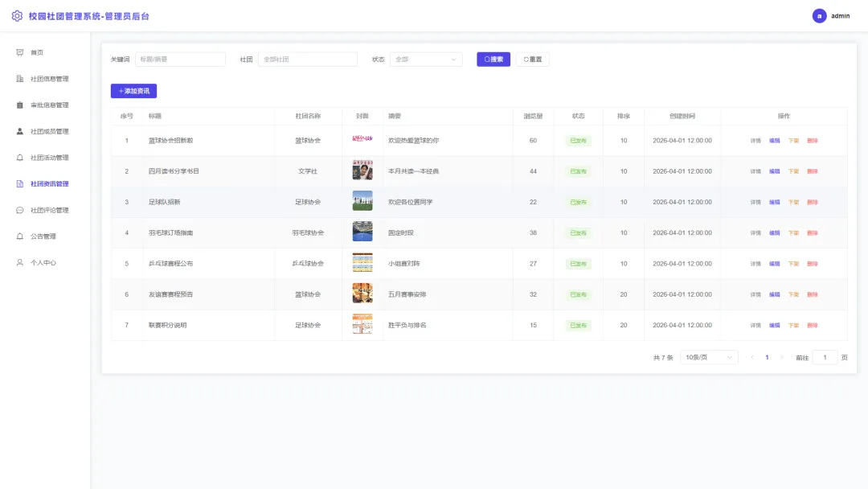Viewport: 868px width, 489px height.
Task: Click cover thumbnail of 足球队招新 row
Action: click(x=362, y=201)
